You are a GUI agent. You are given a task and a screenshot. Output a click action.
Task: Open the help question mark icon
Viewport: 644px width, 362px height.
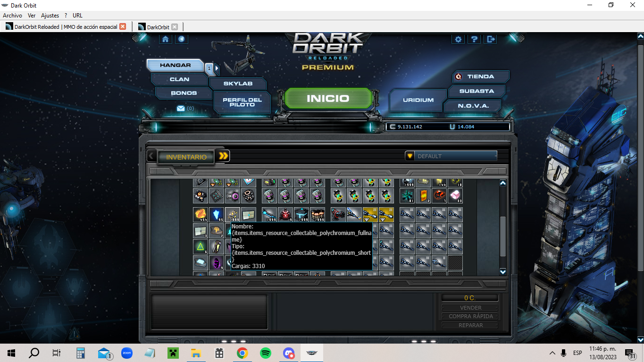point(475,39)
